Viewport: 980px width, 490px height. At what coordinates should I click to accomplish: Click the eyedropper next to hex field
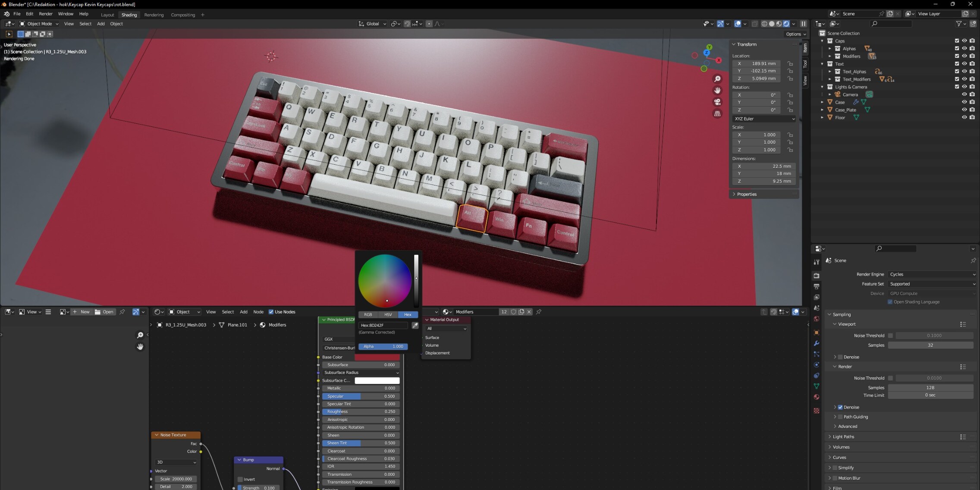[415, 325]
